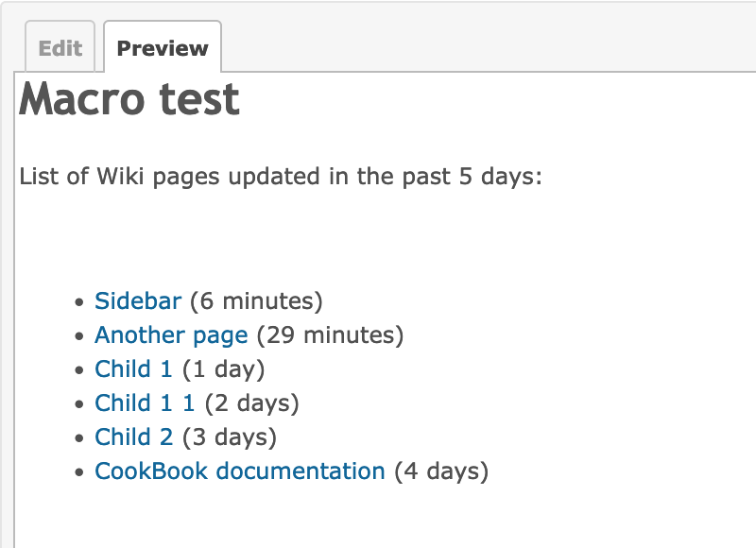Click the bullet before CookBook documentation
The height and width of the screenshot is (548, 756).
[x=79, y=472]
